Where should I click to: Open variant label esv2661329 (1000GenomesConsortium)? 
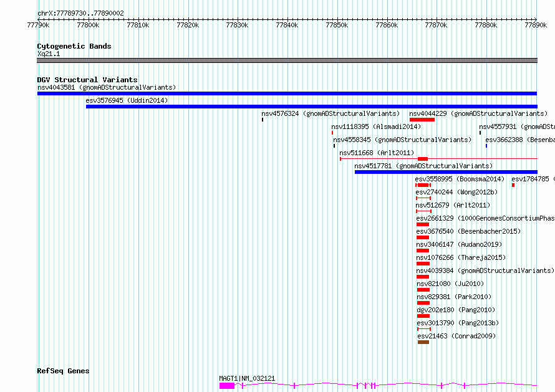click(x=486, y=218)
